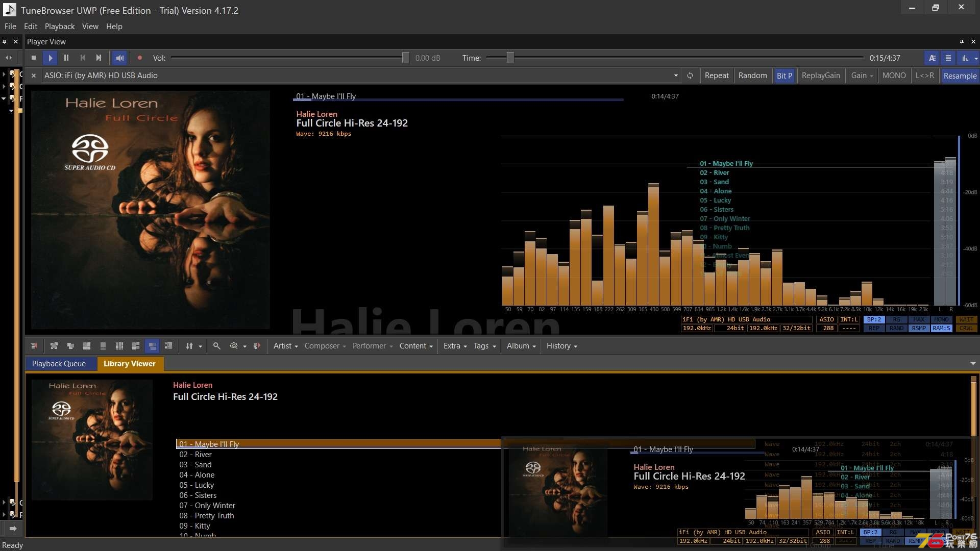Open the Gain dropdown
980x551 pixels.
point(862,76)
